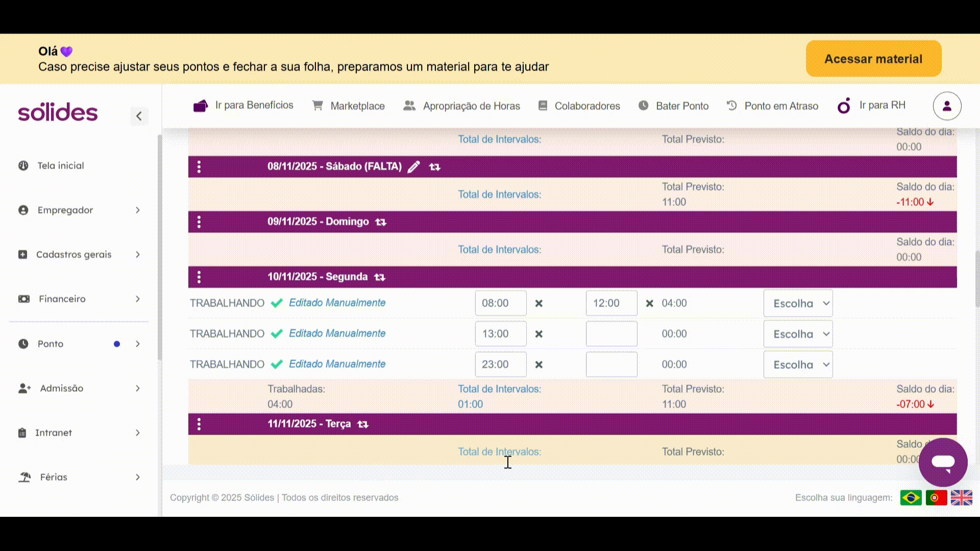This screenshot has width=980, height=551.
Task: Click the 12:00 exit time field
Action: 611,304
